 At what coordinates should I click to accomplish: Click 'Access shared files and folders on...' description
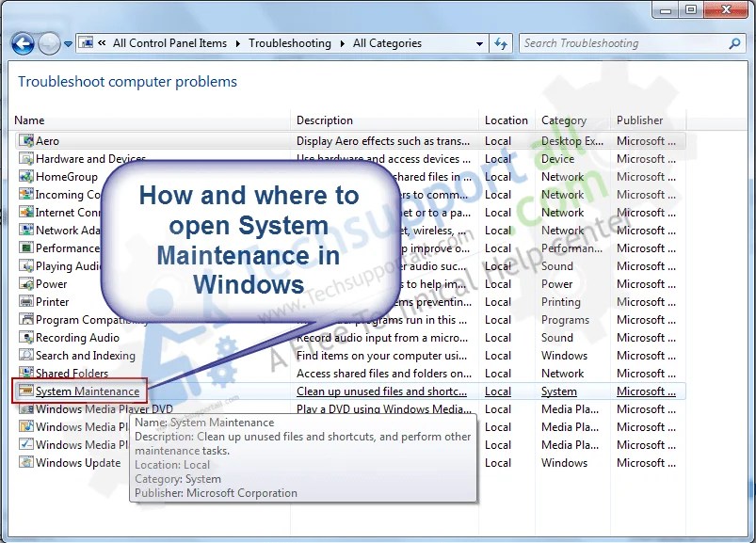point(384,374)
